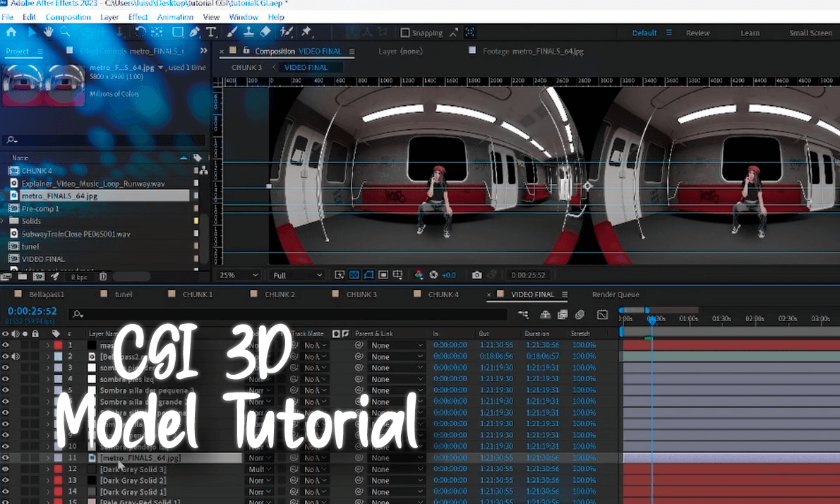Activate the Clone Stamp tool
840x504 pixels.
coord(247,31)
